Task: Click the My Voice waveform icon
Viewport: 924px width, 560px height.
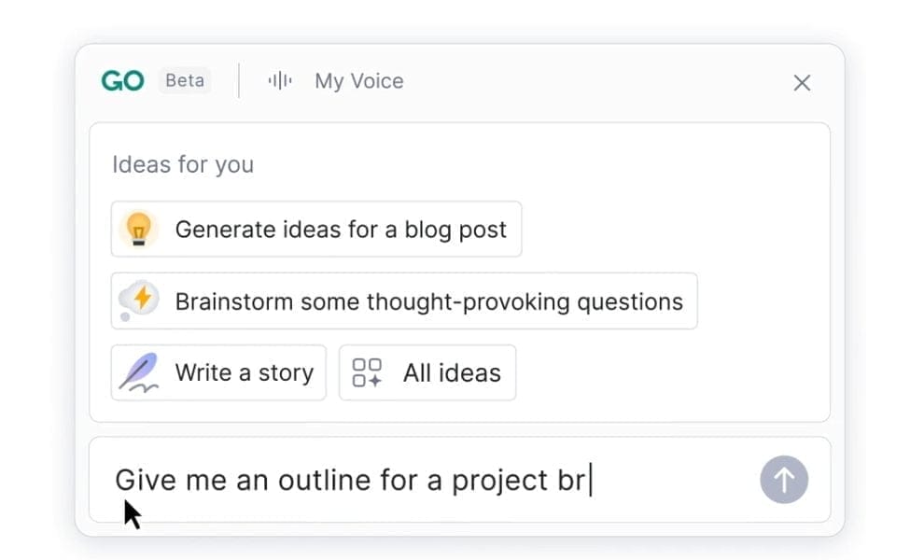Action: coord(280,80)
